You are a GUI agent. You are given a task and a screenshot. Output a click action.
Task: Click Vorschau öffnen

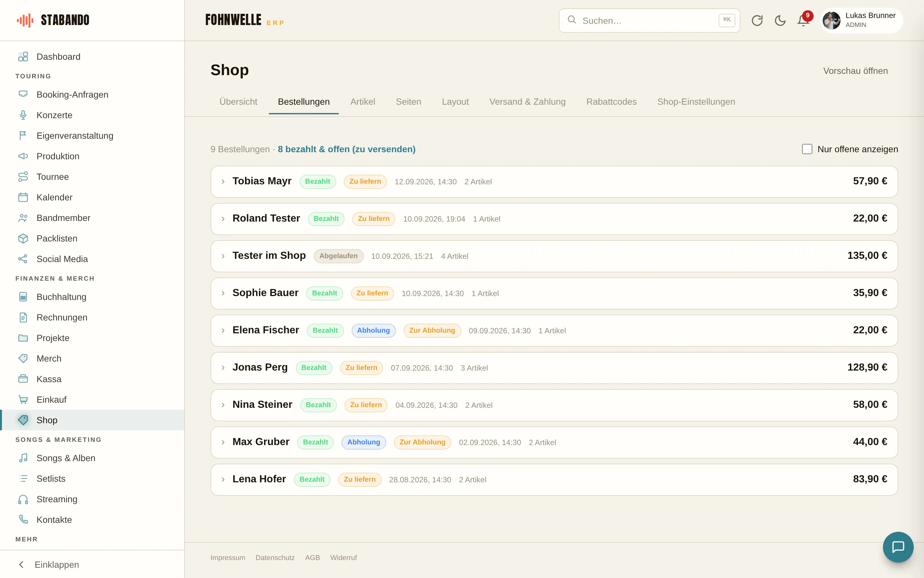click(855, 71)
